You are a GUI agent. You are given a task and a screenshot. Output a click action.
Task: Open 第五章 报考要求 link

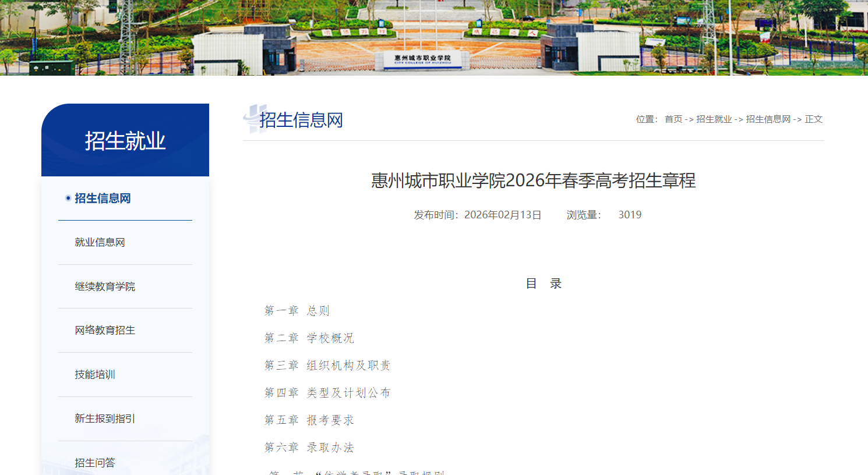pos(309,420)
